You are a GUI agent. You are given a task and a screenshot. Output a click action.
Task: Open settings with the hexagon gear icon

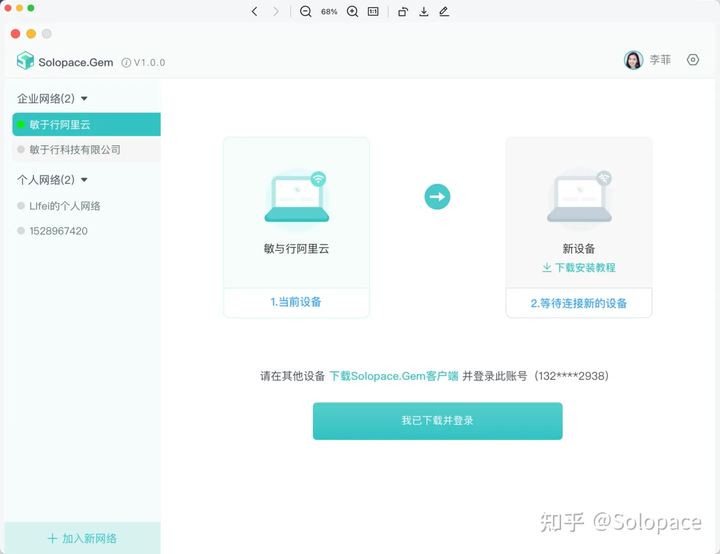click(x=692, y=60)
